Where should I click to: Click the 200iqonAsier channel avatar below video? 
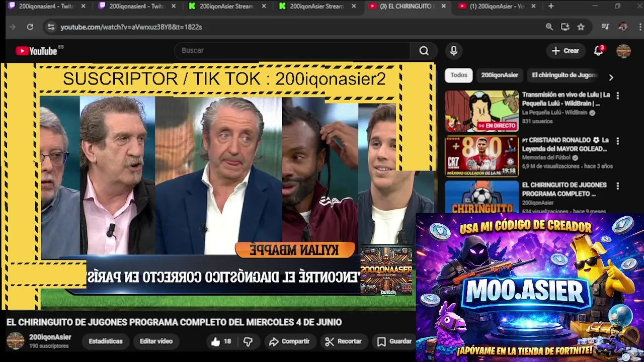tap(15, 341)
